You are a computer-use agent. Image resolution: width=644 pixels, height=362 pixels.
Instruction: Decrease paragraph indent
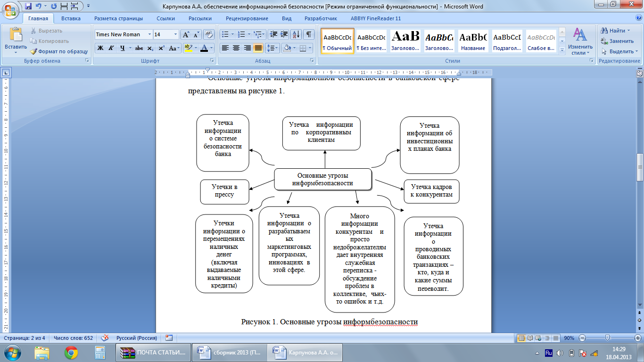click(273, 34)
